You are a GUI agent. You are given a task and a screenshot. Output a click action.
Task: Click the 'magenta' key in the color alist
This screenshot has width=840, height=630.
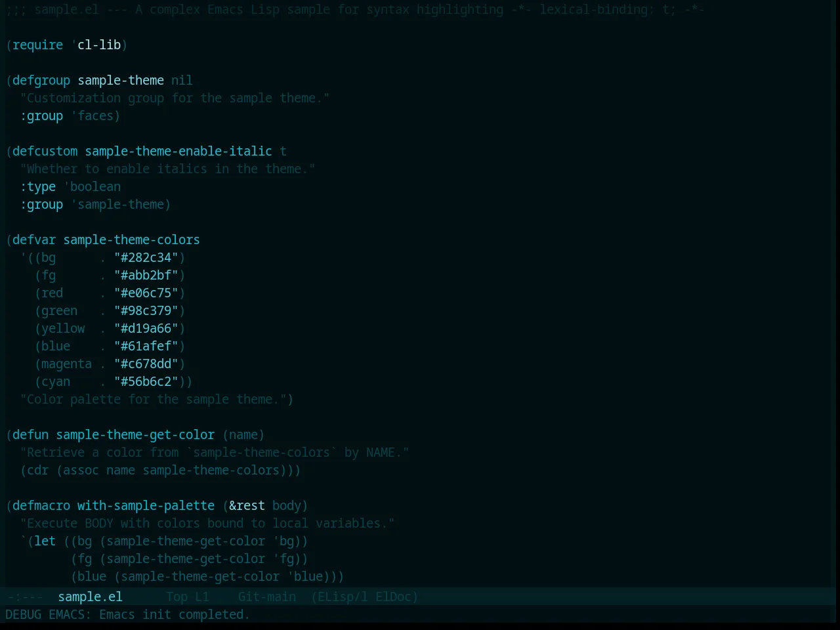coord(66,364)
